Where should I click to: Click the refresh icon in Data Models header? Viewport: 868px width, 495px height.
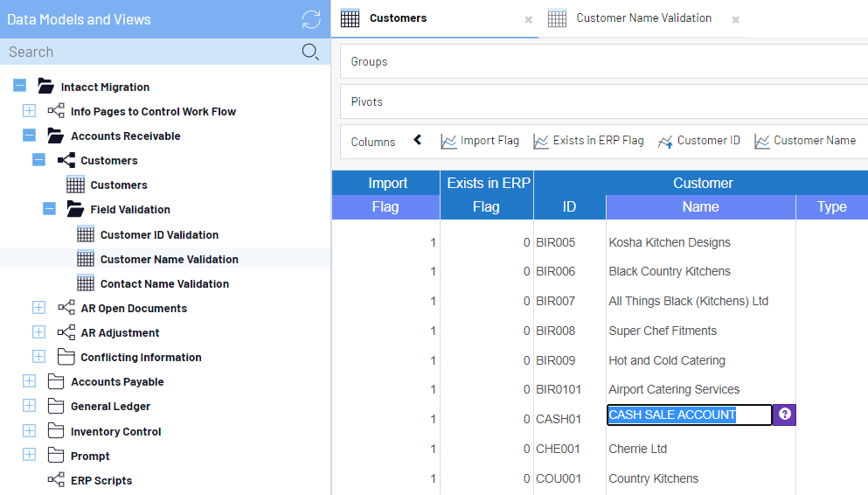point(311,19)
